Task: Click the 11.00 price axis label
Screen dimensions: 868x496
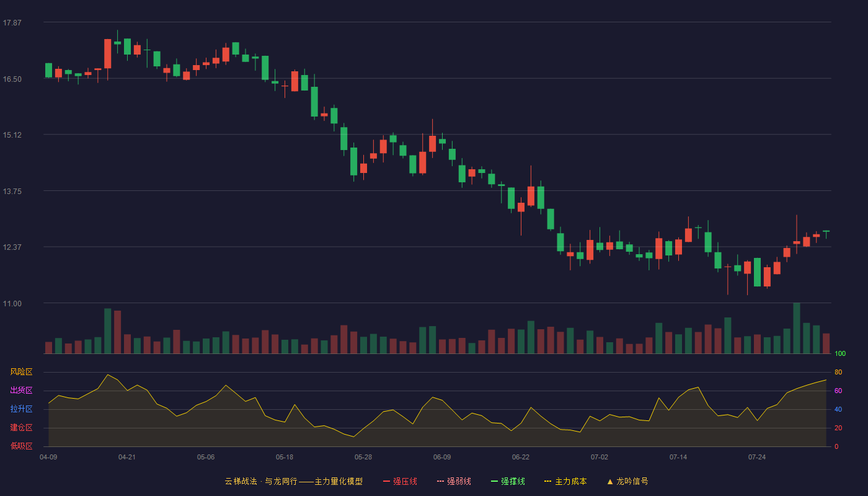Action: pyautogui.click(x=12, y=304)
